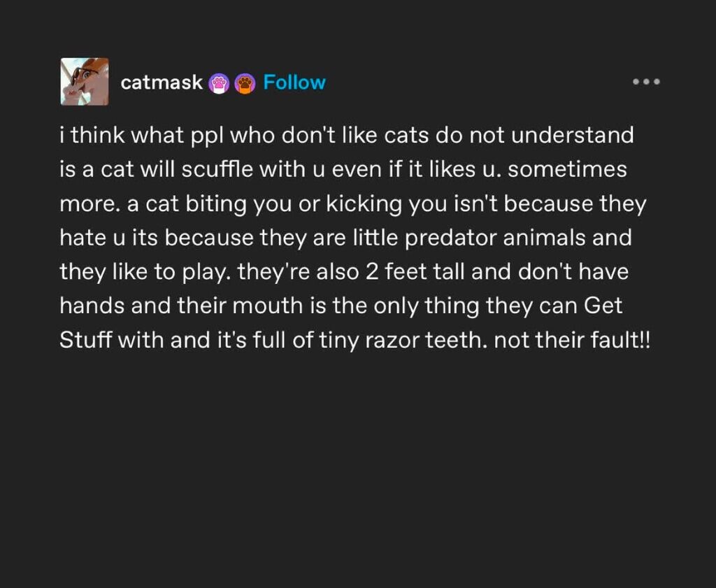Screen dimensions: 716x588
Task: Click the orange paw badge
Action: click(x=245, y=83)
